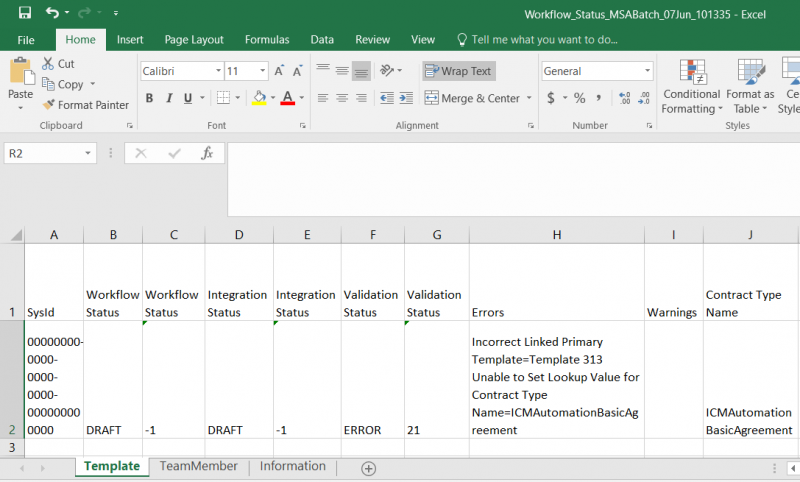Click the Undo arrow icon
The image size is (800, 482).
point(52,12)
